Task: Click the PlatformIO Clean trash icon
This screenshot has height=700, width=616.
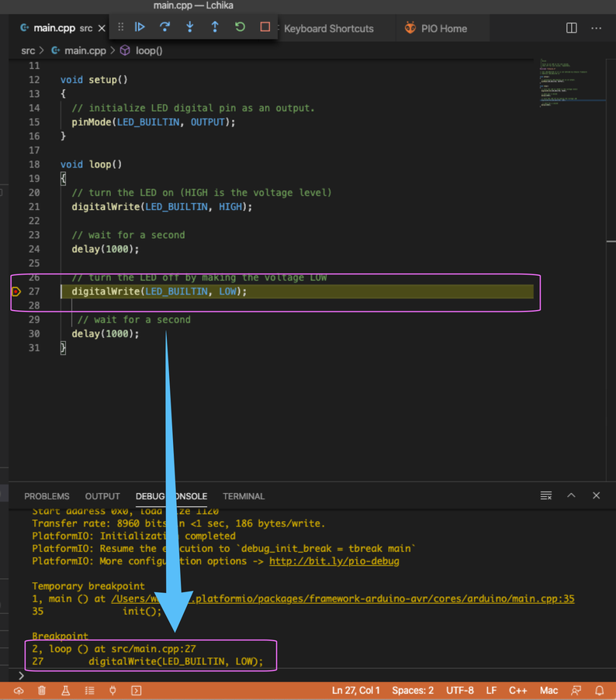Action: coord(42,690)
